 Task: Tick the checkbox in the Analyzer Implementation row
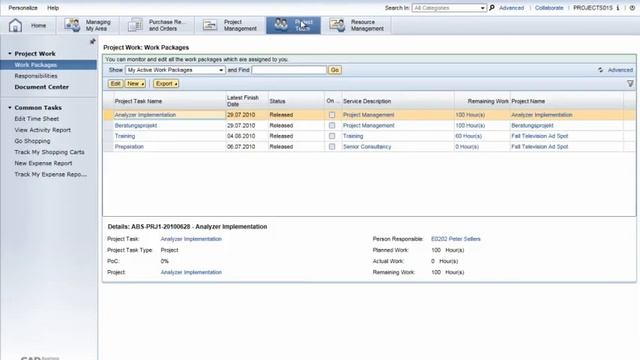(332, 115)
